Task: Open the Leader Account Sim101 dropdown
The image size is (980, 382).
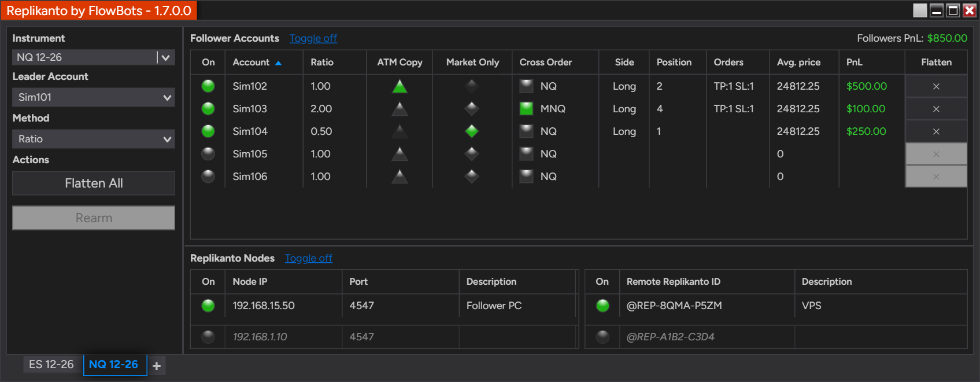Action: point(94,97)
